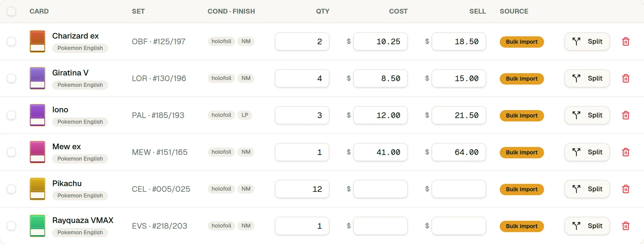Toggle the select-all checkbox in the header
Viewport: 644px width, 244px height.
[x=11, y=11]
